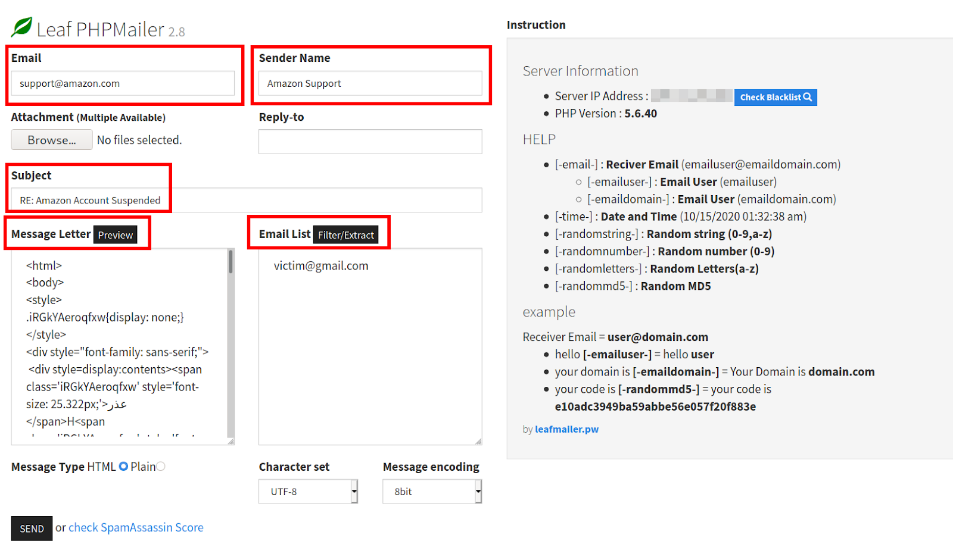Click the No files selected. text
The width and height of the screenshot is (953, 560).
pyautogui.click(x=139, y=140)
